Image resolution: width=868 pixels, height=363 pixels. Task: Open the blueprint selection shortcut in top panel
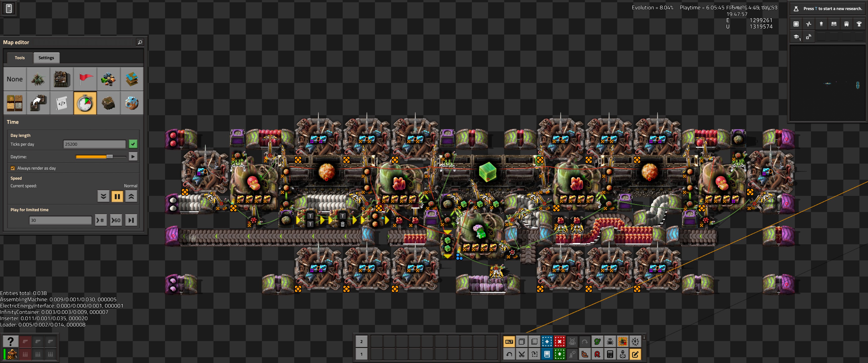796,24
